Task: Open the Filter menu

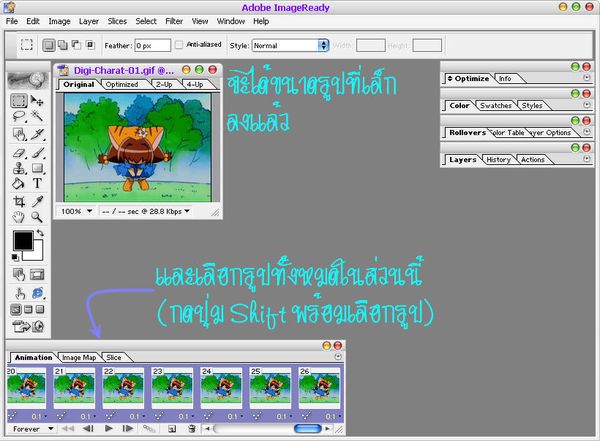Action: 174,21
